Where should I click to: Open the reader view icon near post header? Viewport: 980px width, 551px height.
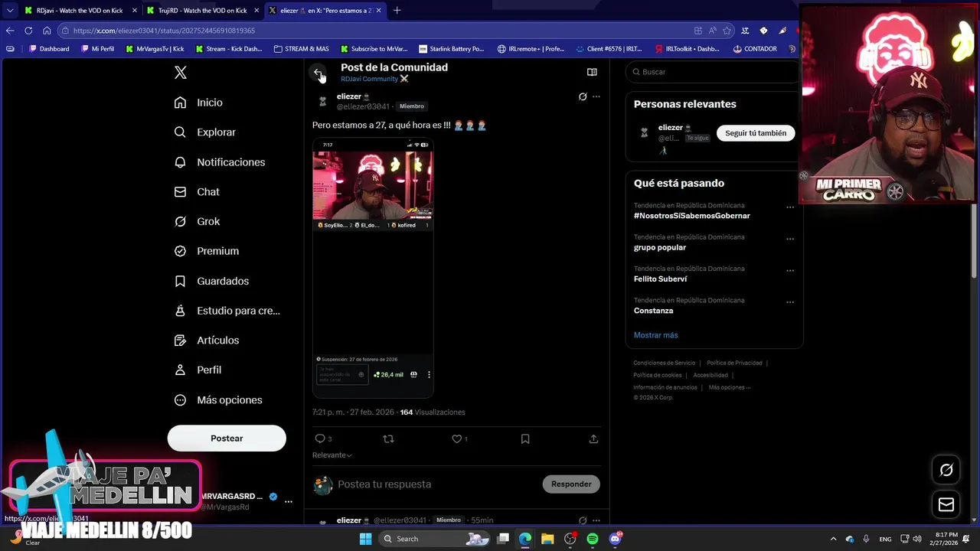(x=592, y=72)
